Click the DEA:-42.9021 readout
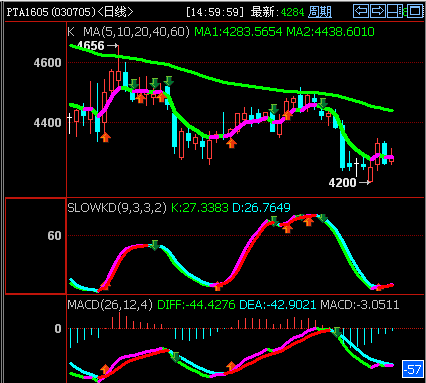This screenshot has height=383, width=426. click(278, 305)
